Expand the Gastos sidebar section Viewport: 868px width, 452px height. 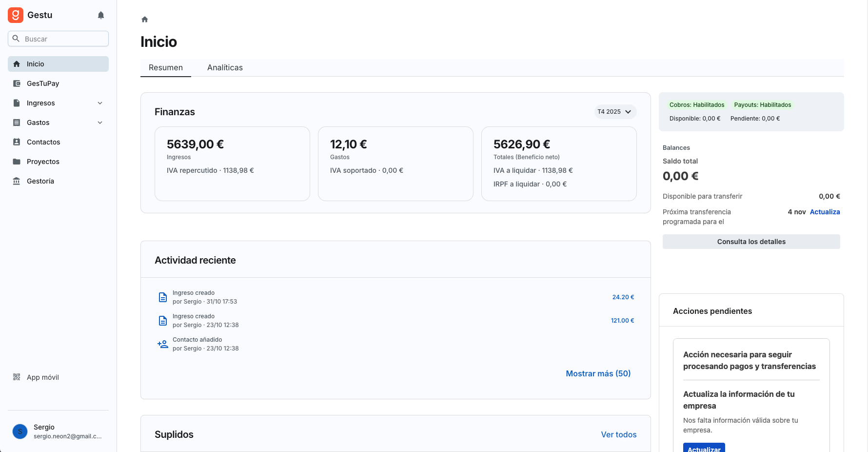pos(99,123)
